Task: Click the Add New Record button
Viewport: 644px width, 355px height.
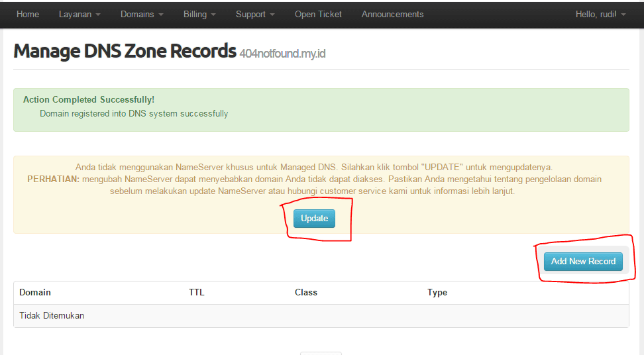Action: pos(583,262)
